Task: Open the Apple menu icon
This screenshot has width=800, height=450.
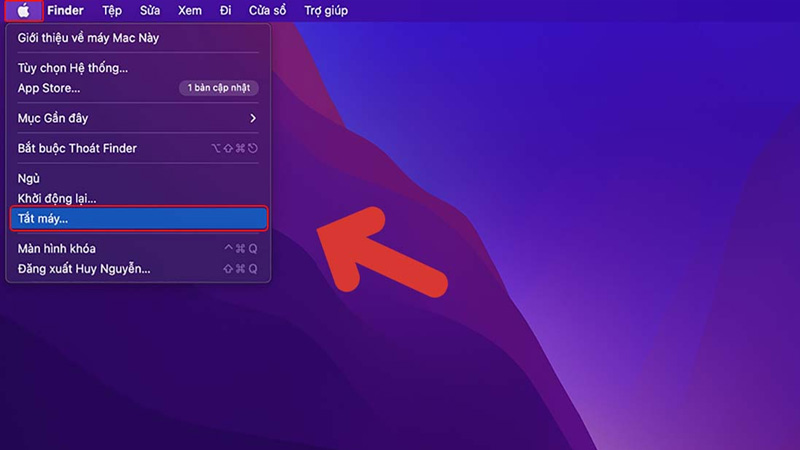Action: coord(23,11)
